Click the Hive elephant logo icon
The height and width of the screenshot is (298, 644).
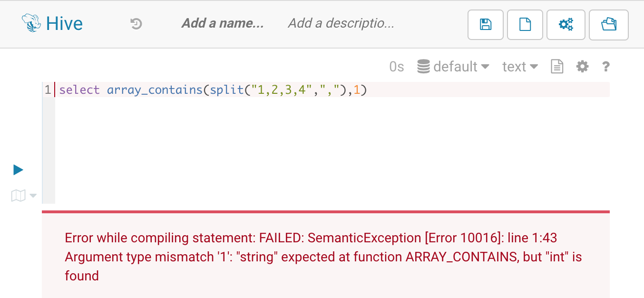tap(32, 23)
